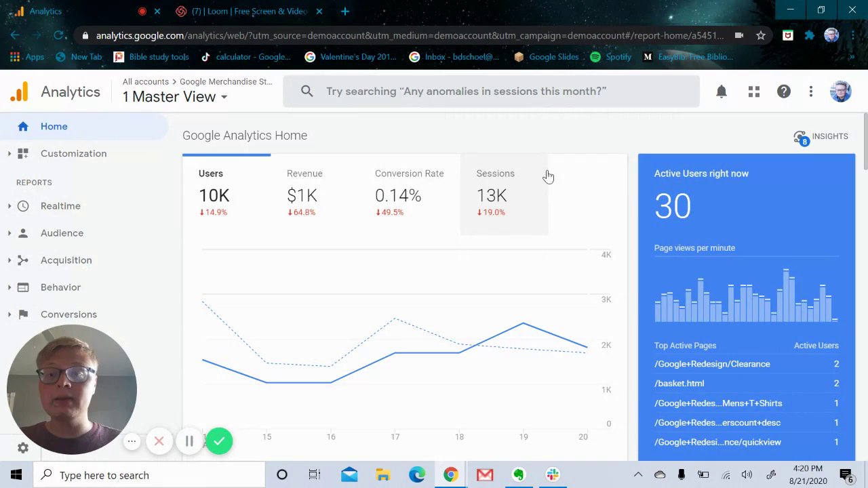868x488 pixels.
Task: Click the Admin gear icon in sidebar
Action: coord(23,448)
